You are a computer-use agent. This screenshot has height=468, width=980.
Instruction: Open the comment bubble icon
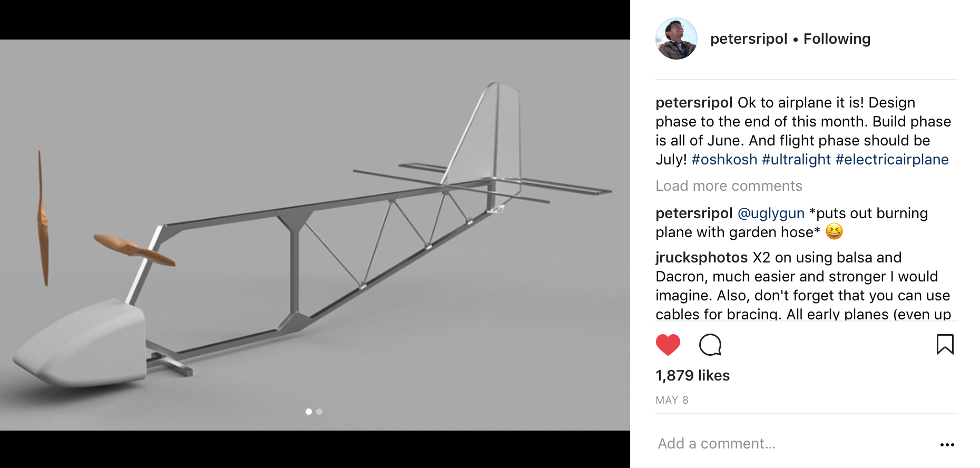710,346
